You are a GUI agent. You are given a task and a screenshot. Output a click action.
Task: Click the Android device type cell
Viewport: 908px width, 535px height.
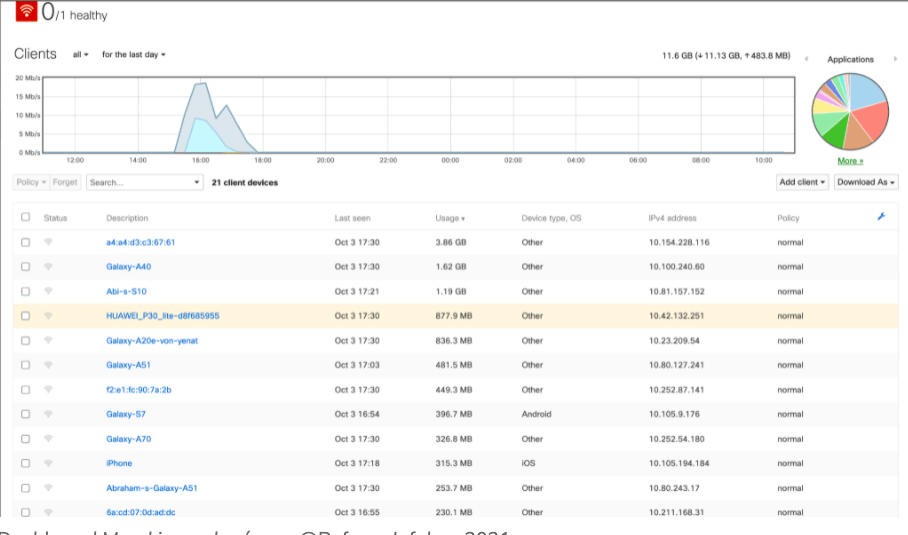(536, 415)
